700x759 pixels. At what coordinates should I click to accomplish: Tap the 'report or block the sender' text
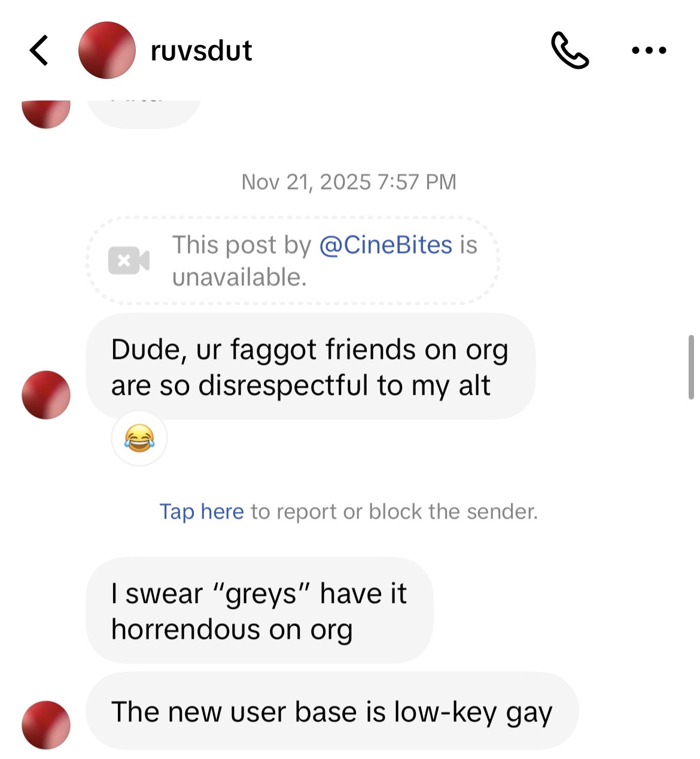(x=394, y=512)
